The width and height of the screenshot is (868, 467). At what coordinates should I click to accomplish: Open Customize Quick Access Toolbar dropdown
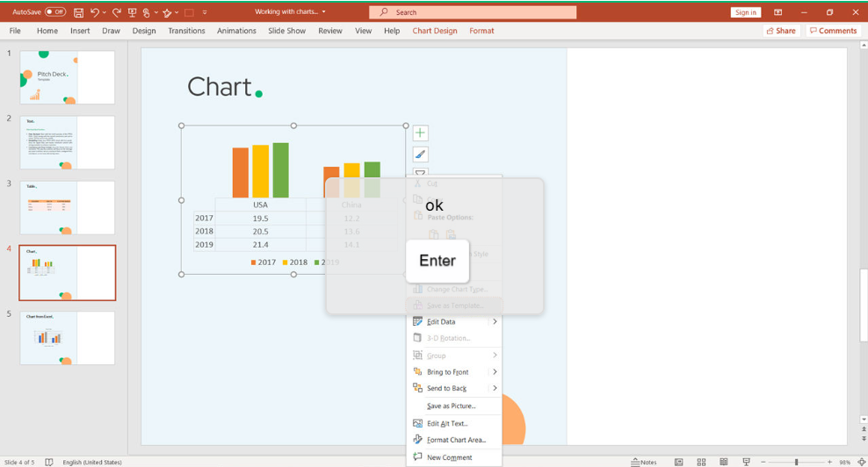(x=205, y=12)
